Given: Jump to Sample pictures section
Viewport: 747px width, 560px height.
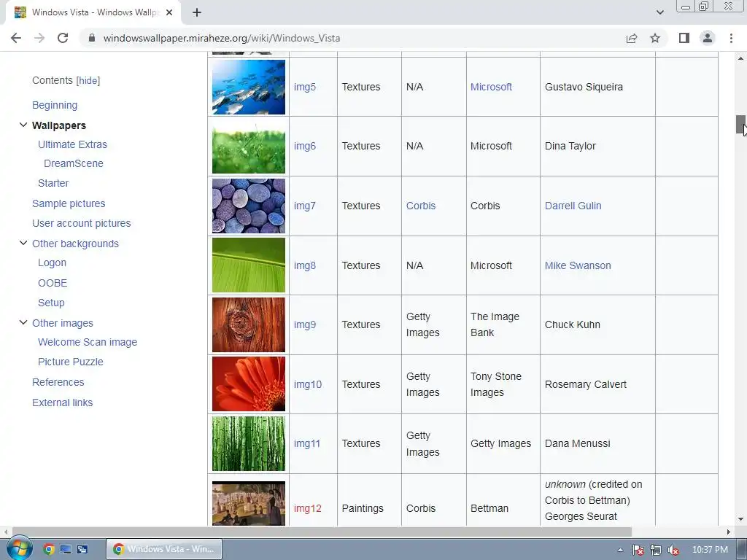Looking at the screenshot, I should (69, 204).
